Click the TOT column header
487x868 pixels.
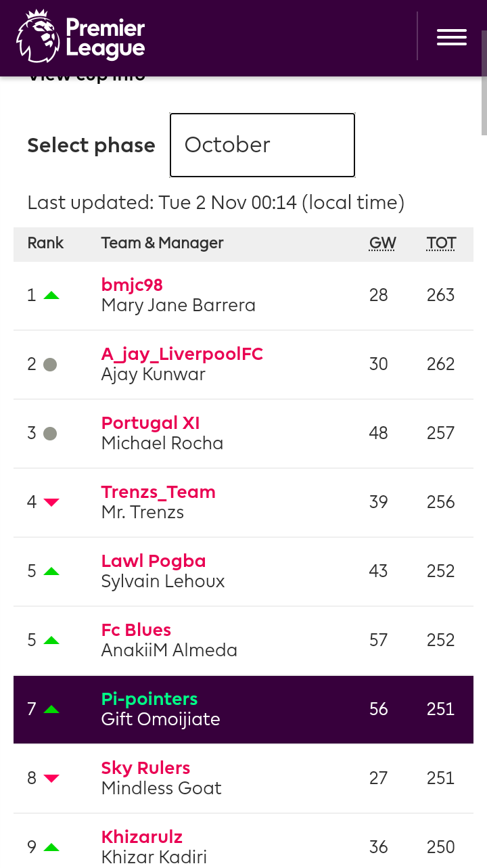441,244
